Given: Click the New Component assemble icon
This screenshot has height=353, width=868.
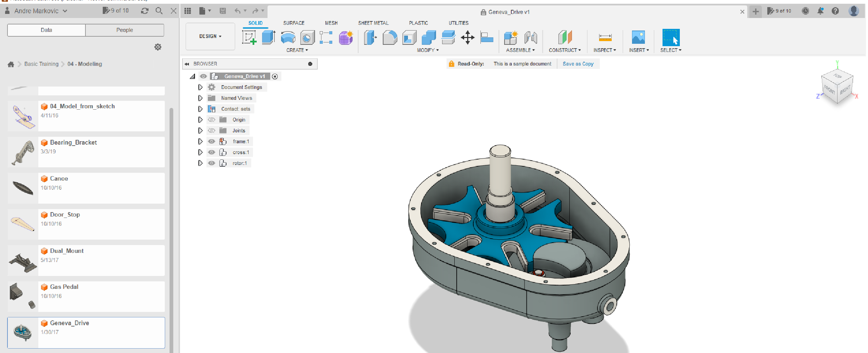Looking at the screenshot, I should click(x=510, y=37).
